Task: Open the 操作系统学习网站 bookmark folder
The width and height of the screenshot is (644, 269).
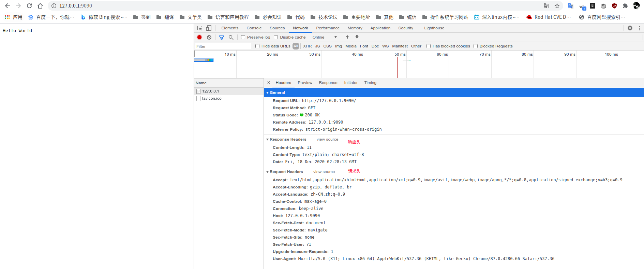Action: (x=445, y=17)
